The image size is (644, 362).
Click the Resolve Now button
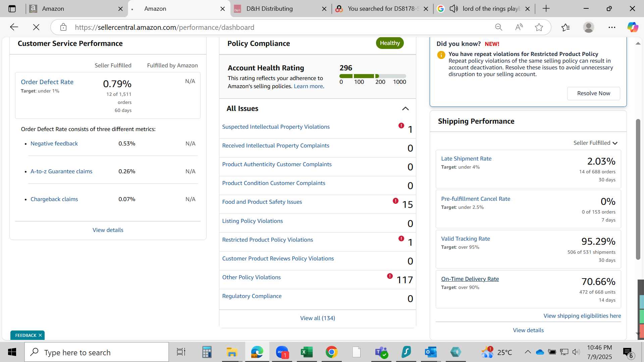point(593,94)
